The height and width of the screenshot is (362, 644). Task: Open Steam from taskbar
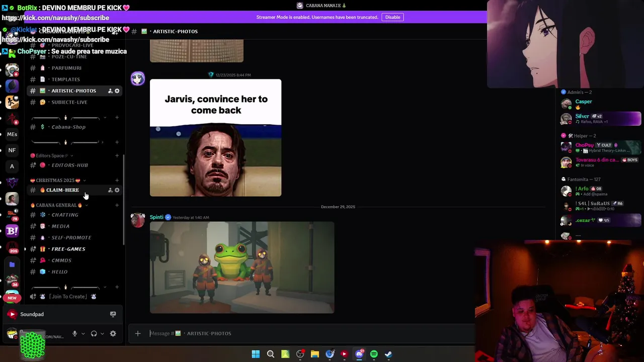click(388, 354)
